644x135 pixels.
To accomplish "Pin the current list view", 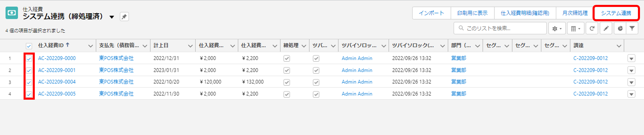I will point(124,17).
